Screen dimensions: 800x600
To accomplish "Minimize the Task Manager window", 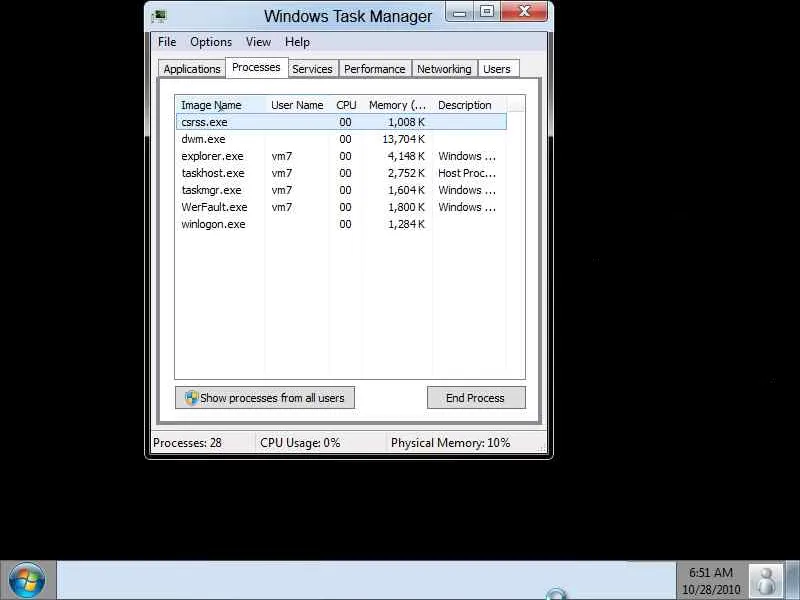I will pos(459,12).
